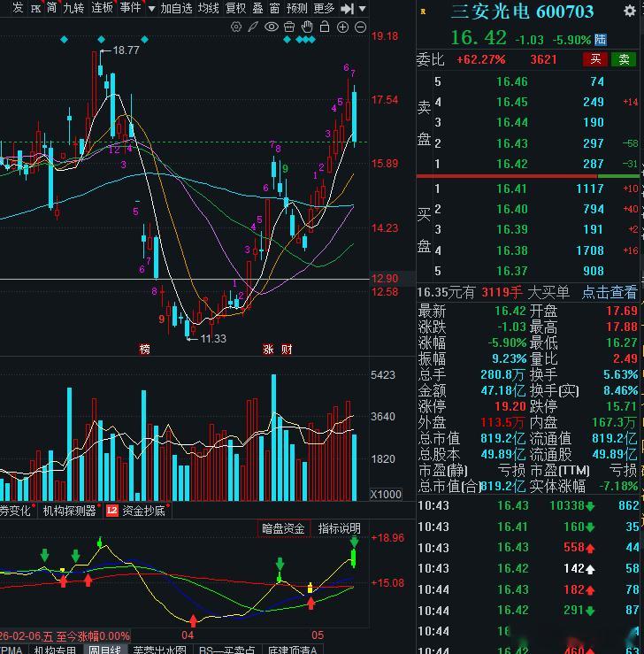Click the 11.33 low price label
This screenshot has height=654, width=644.
pyautogui.click(x=213, y=339)
